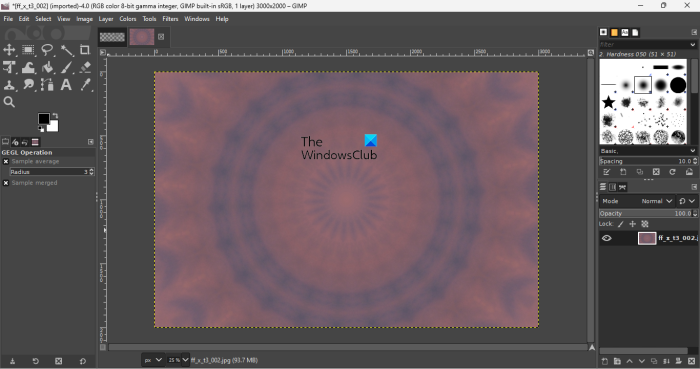This screenshot has height=369, width=700.
Task: Click the brush filter input field
Action: click(x=645, y=45)
